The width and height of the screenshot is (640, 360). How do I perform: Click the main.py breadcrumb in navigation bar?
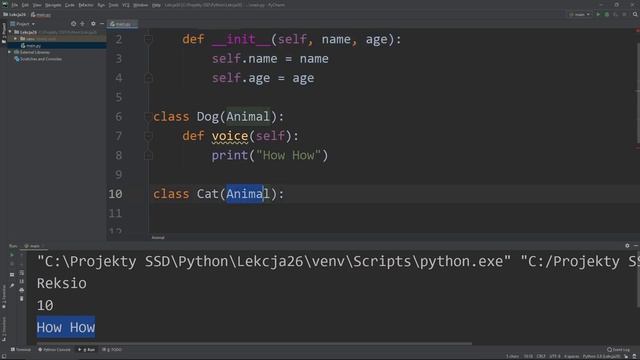pyautogui.click(x=41, y=15)
